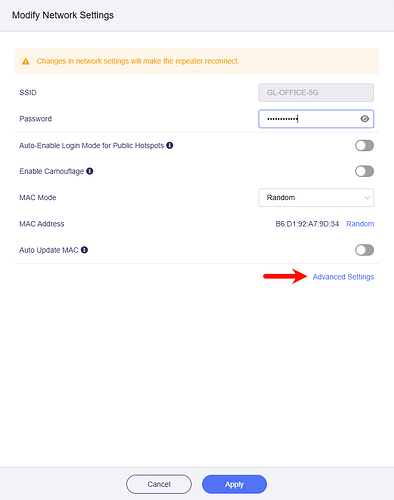Click the chevron arrow in MAC Mode box

click(x=367, y=198)
